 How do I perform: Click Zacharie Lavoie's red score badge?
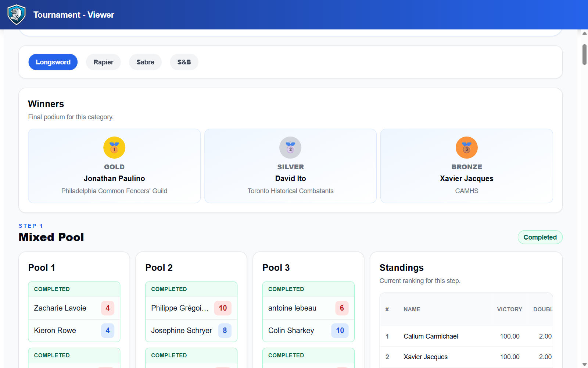click(108, 308)
